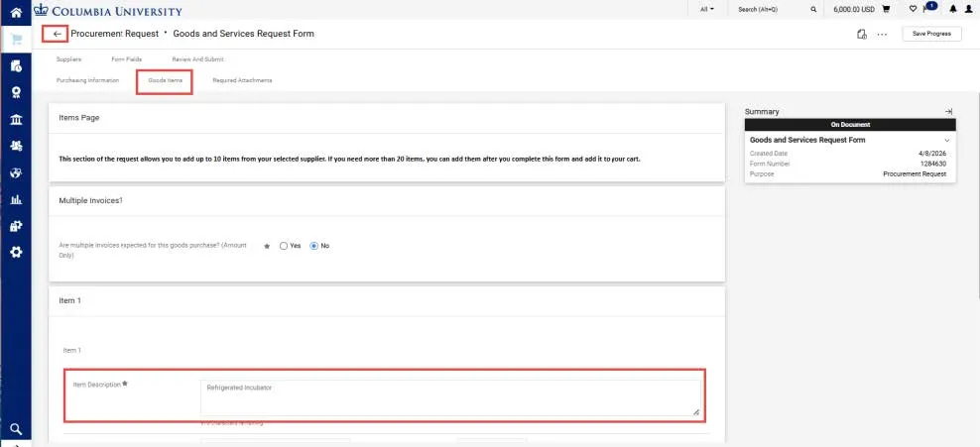Click the Item 1 section heading
The image size is (980, 447).
click(70, 300)
